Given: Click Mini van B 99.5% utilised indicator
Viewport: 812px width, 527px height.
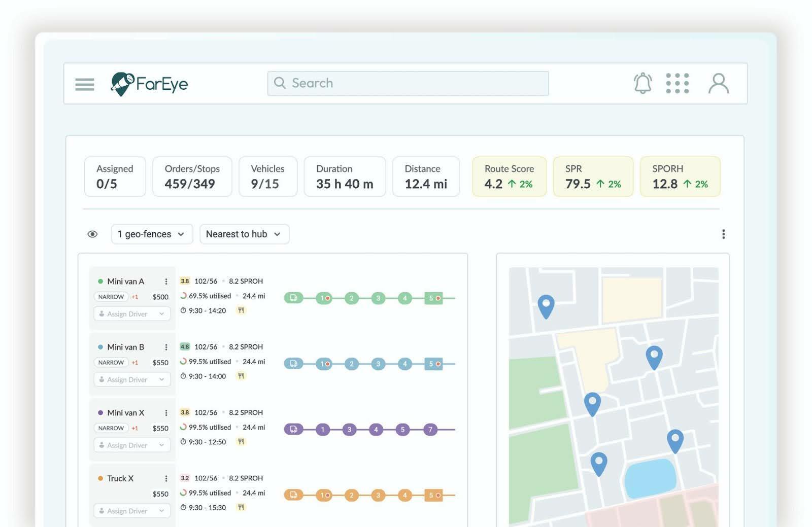Looking at the screenshot, I should pyautogui.click(x=206, y=362).
